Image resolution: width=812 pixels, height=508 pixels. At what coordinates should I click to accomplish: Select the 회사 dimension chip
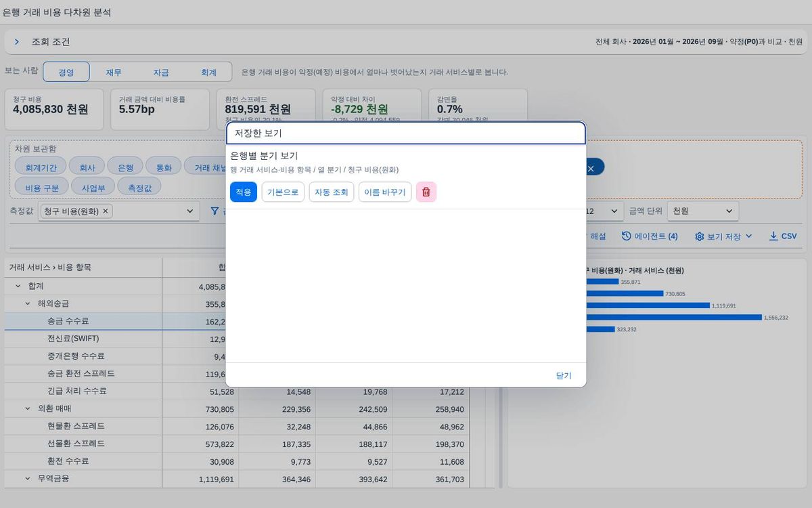coord(87,167)
